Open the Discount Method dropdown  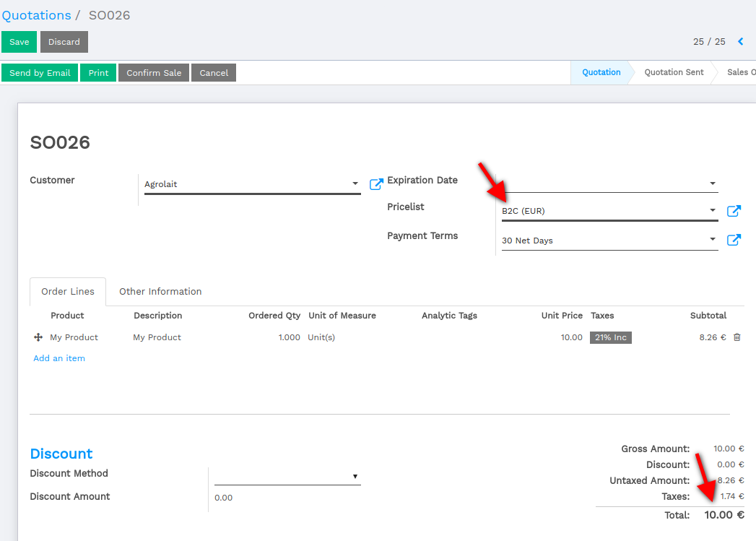click(287, 477)
